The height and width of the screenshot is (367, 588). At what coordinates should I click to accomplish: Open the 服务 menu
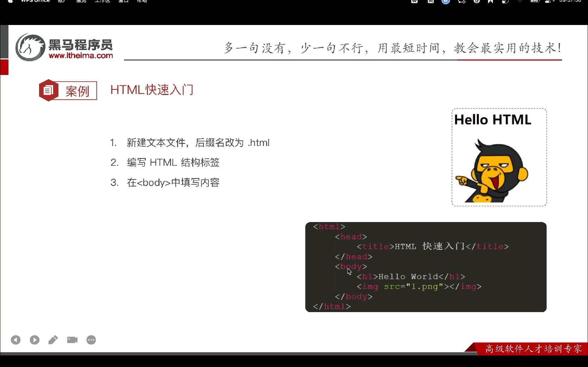(81, 1)
